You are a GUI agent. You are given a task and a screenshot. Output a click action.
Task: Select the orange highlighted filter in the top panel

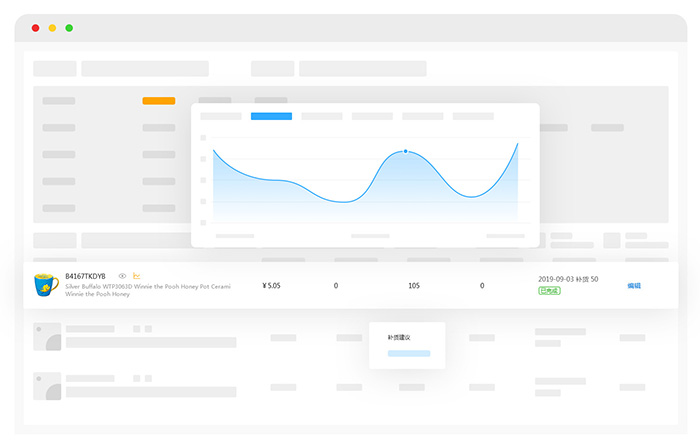click(158, 101)
